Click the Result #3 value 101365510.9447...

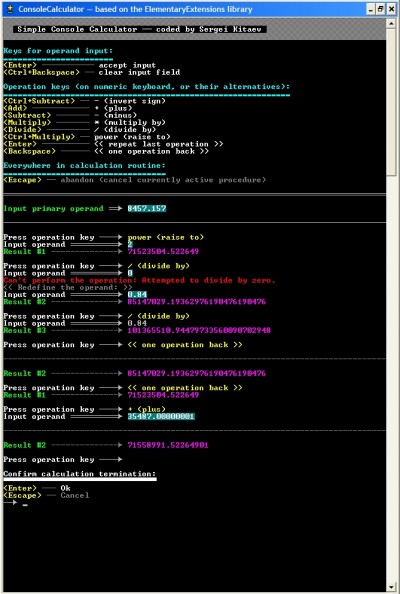pyautogui.click(x=199, y=330)
